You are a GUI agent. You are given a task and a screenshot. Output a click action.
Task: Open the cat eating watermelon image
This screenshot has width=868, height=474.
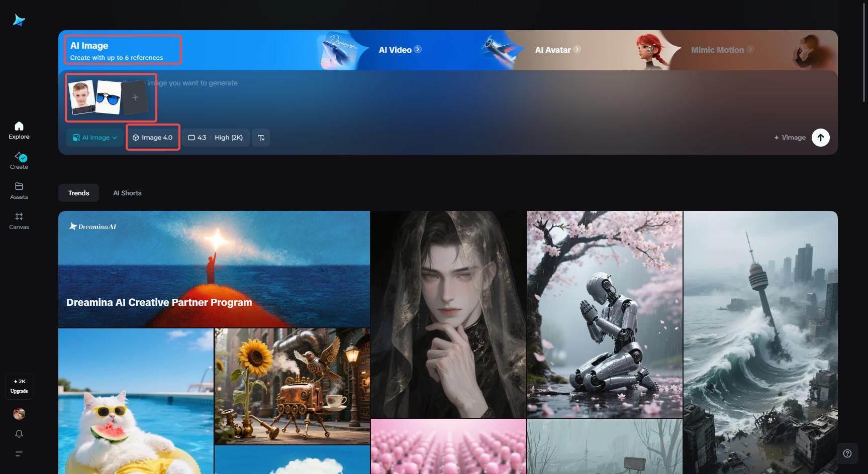click(x=136, y=401)
